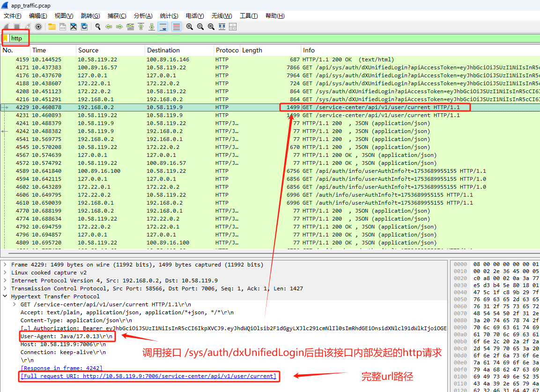
Task: Open the 捕获(C) menu
Action: point(117,16)
